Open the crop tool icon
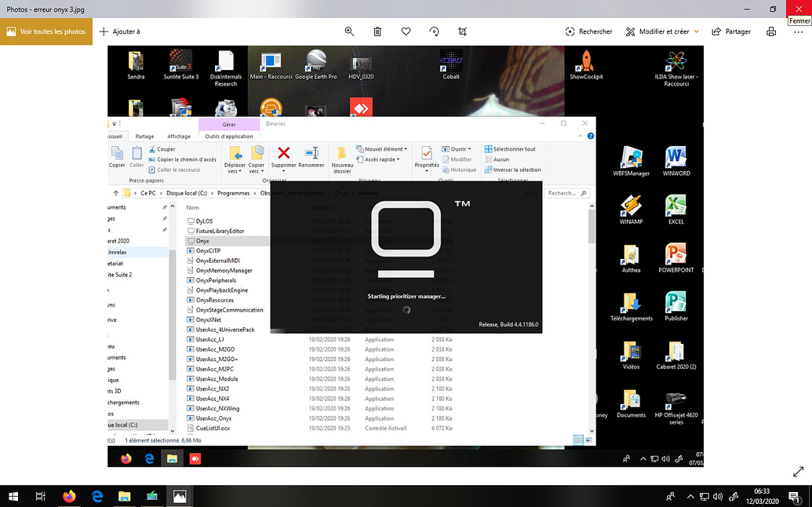Screen dimensions: 812x507 pos(462,31)
